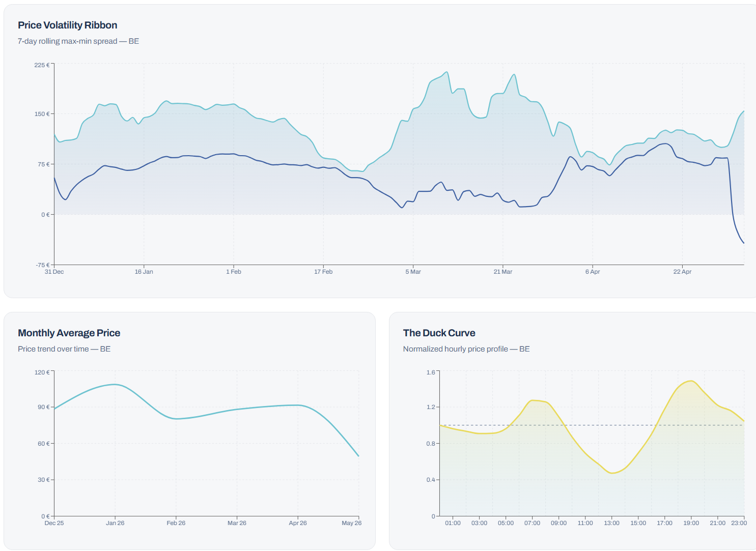Click the 1 Feb date label
The image size is (756, 551).
pos(234,272)
